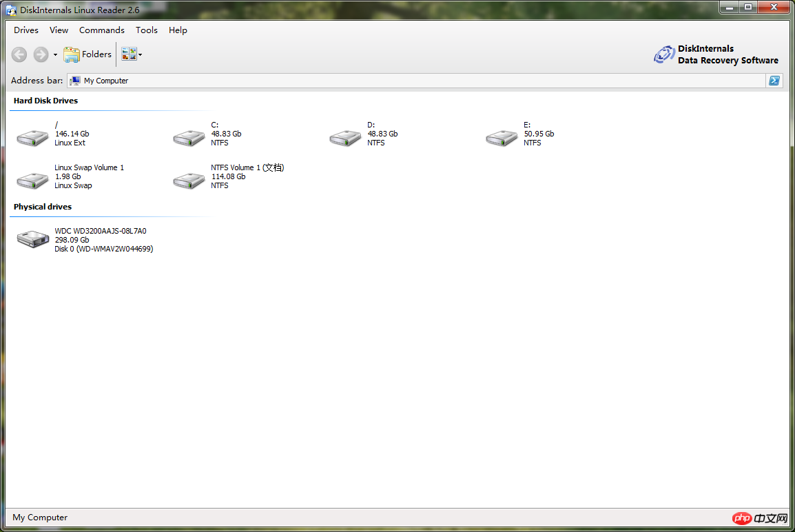
Task: Click the 146.14 Gb size text
Action: click(x=72, y=134)
